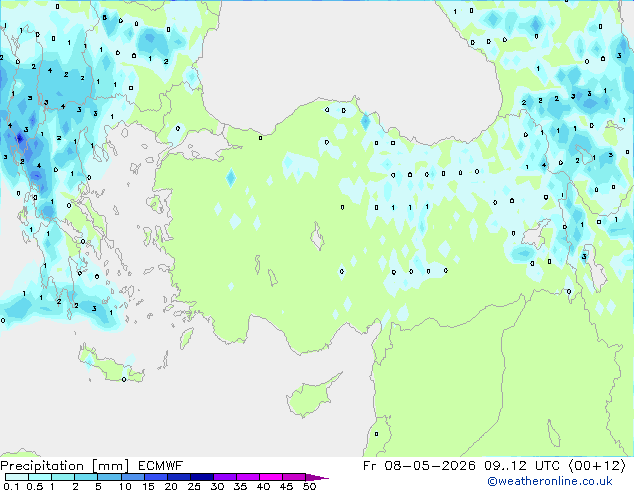Click the legend value "30"
Viewport: 634px width, 490px height.
[217, 486]
